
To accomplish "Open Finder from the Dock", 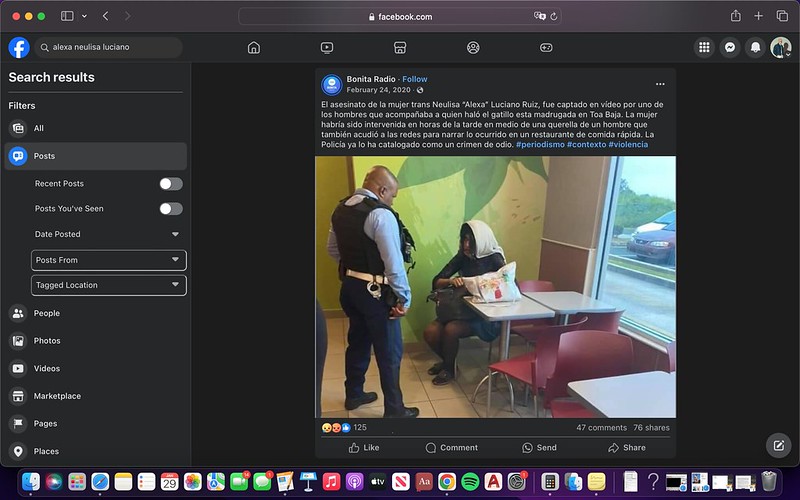I will tap(31, 481).
